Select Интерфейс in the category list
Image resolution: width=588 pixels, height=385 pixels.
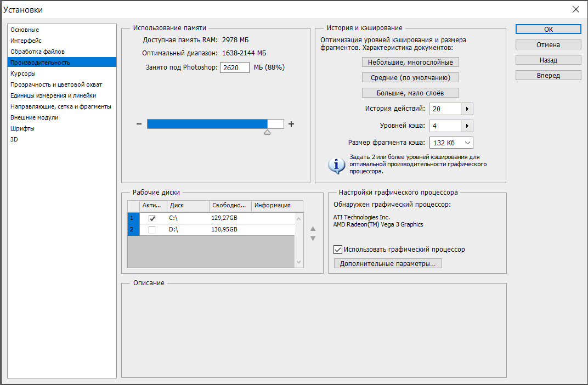26,41
